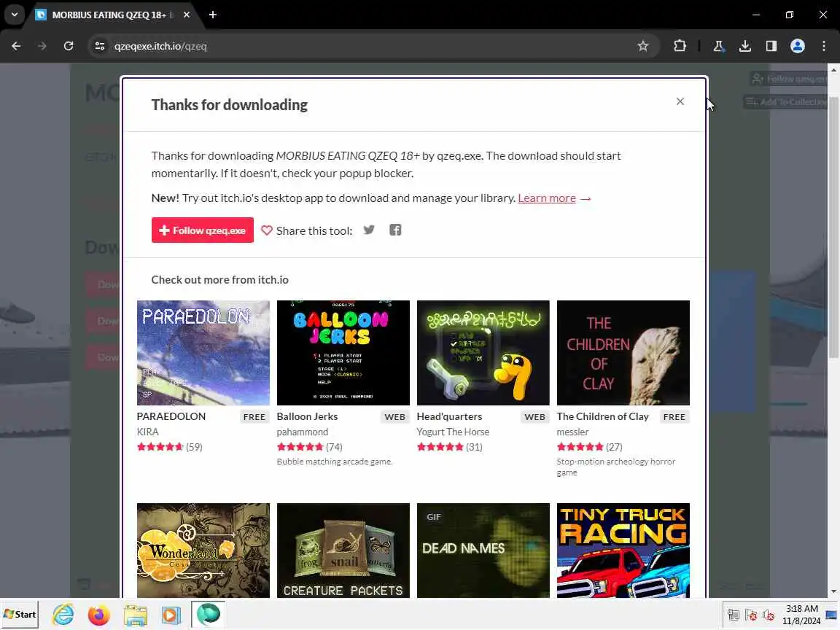Click the PARAEDOLON title link
Image resolution: width=840 pixels, height=630 pixels.
[x=171, y=416]
